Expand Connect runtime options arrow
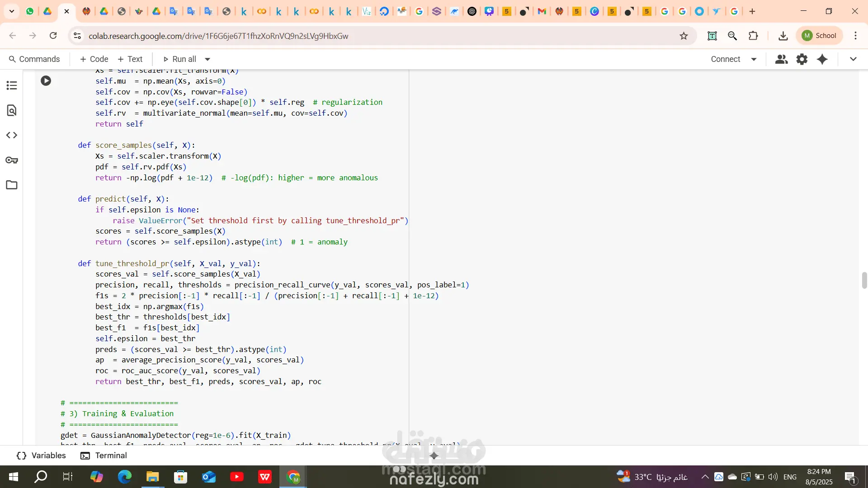The width and height of the screenshot is (868, 488). (754, 59)
